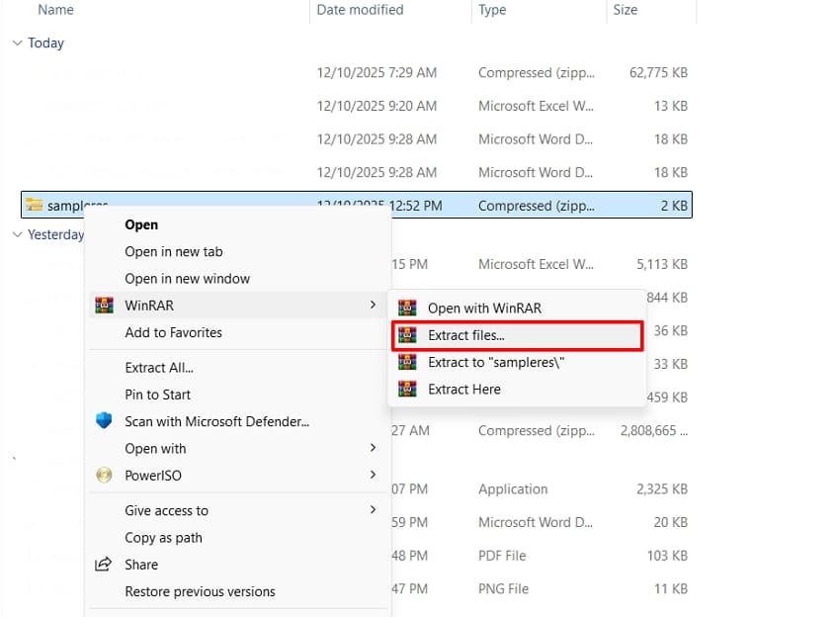Open the "Open with" submenu arrow
The image size is (840, 617).
(x=374, y=448)
